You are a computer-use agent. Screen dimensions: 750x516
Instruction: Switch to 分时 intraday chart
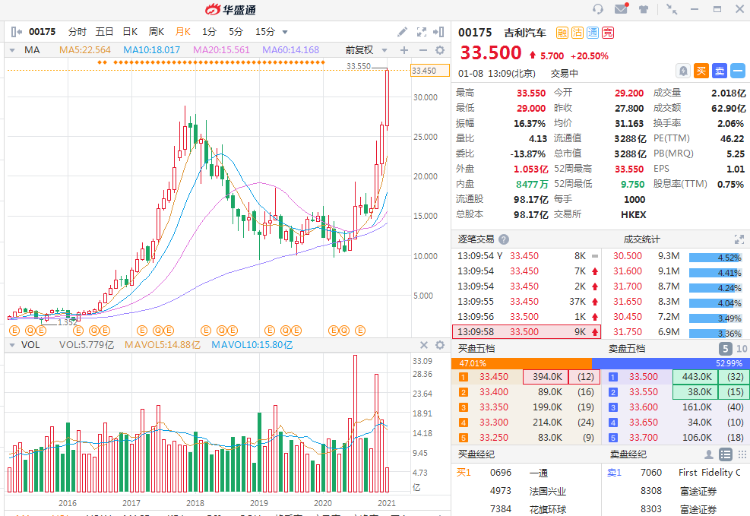click(x=77, y=32)
